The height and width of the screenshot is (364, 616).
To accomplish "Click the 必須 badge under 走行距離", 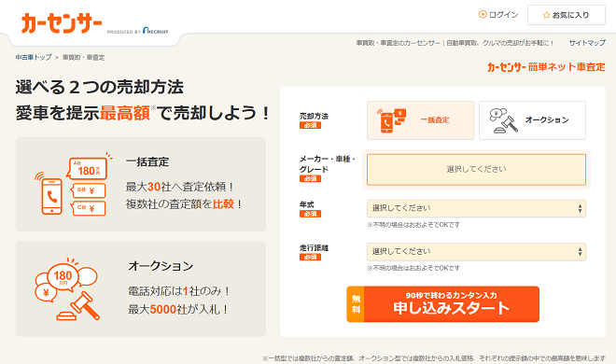I will [310, 258].
